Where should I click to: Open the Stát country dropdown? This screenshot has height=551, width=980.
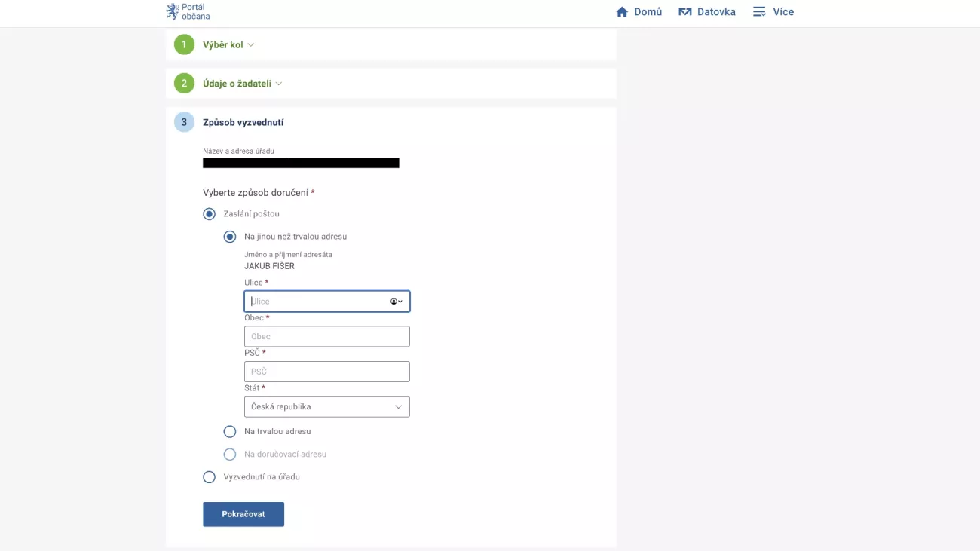click(326, 407)
